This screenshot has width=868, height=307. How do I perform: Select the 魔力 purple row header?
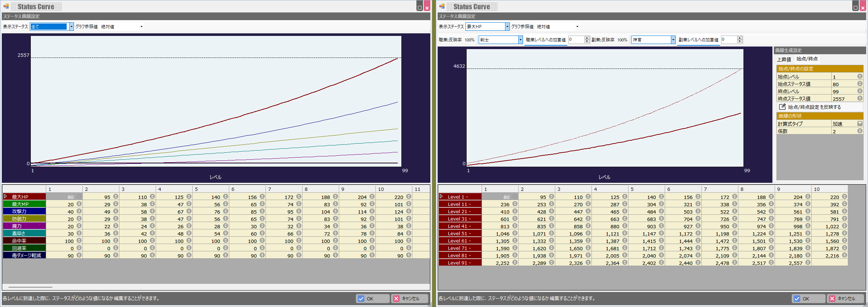24,226
